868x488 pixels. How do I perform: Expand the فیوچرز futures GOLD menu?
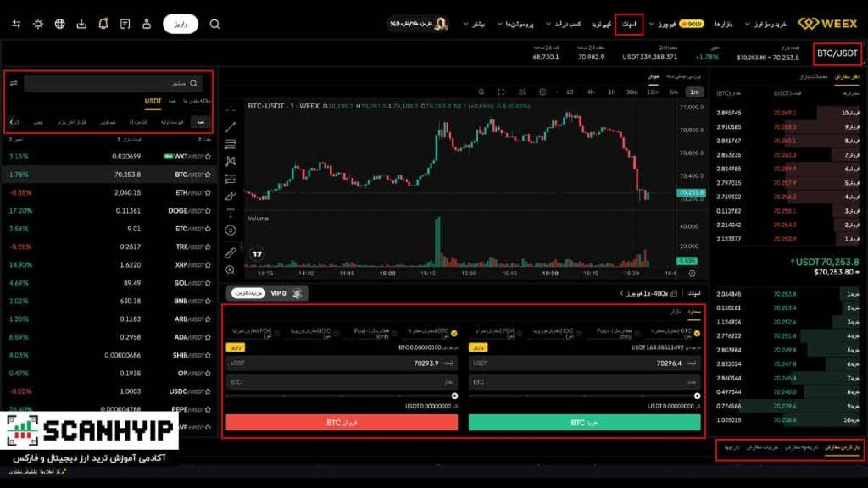click(676, 24)
